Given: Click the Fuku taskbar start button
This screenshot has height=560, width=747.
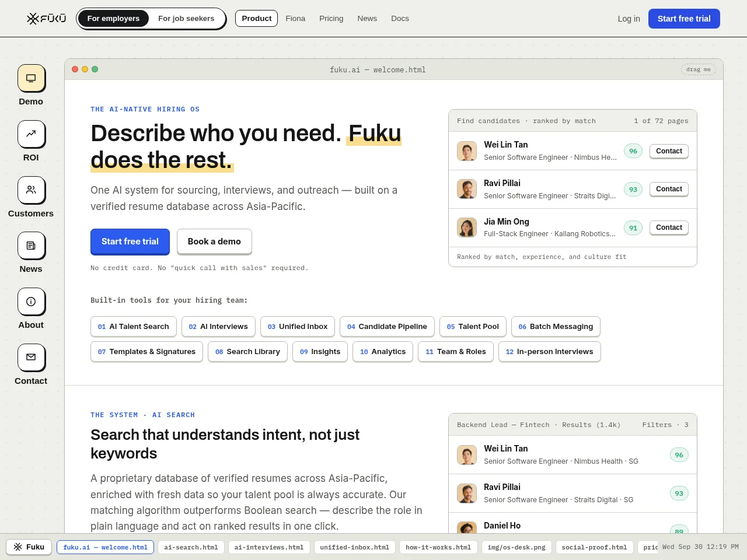Looking at the screenshot, I should 29,547.
